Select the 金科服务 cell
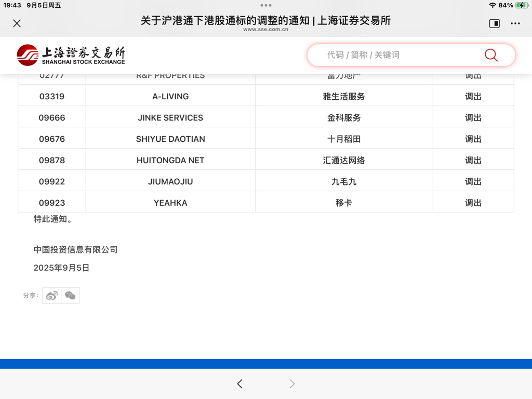 coord(344,118)
